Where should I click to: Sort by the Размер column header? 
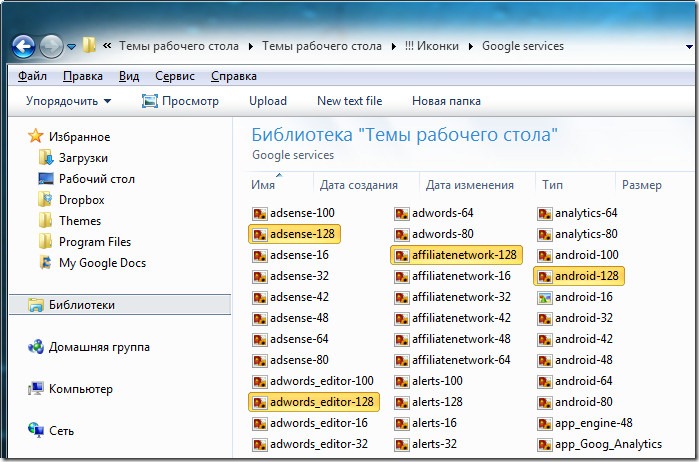(x=642, y=185)
